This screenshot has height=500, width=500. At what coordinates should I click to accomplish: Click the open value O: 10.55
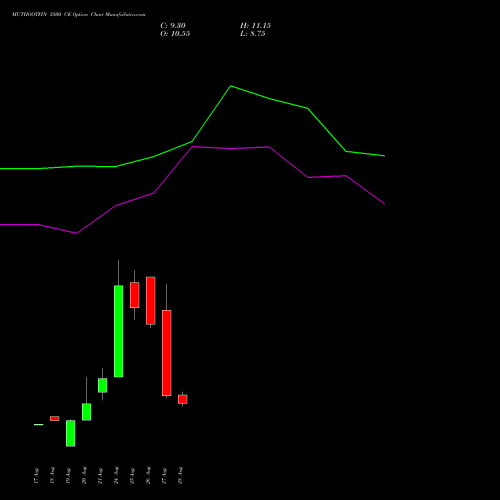[x=175, y=34]
